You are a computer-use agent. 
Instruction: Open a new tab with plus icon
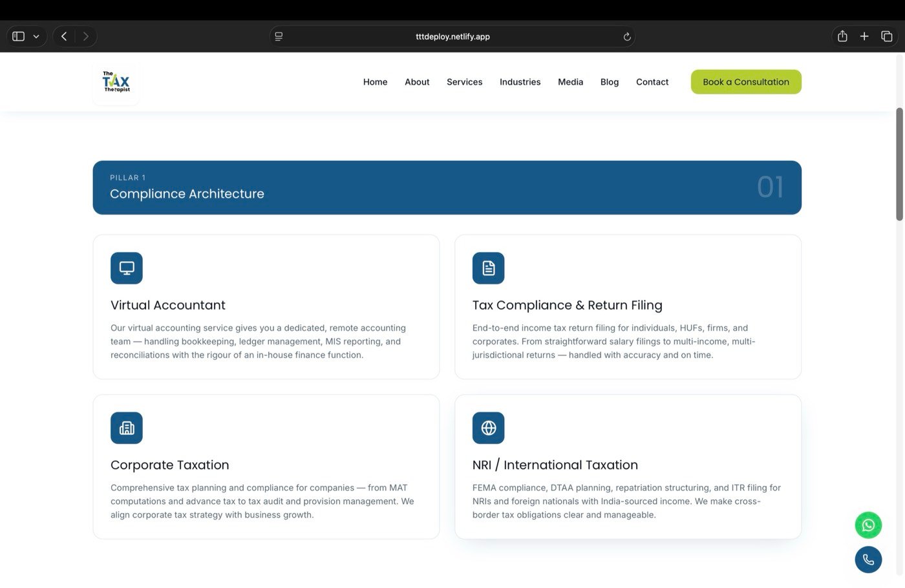pos(864,36)
